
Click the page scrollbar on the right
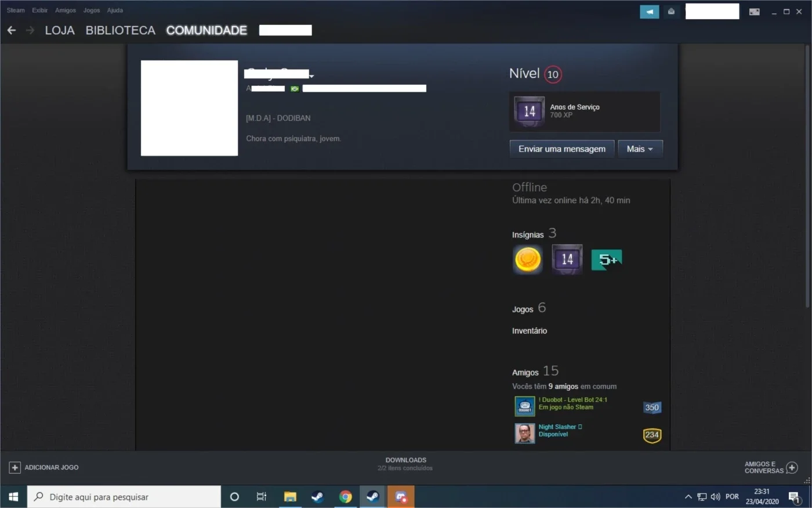click(x=808, y=176)
